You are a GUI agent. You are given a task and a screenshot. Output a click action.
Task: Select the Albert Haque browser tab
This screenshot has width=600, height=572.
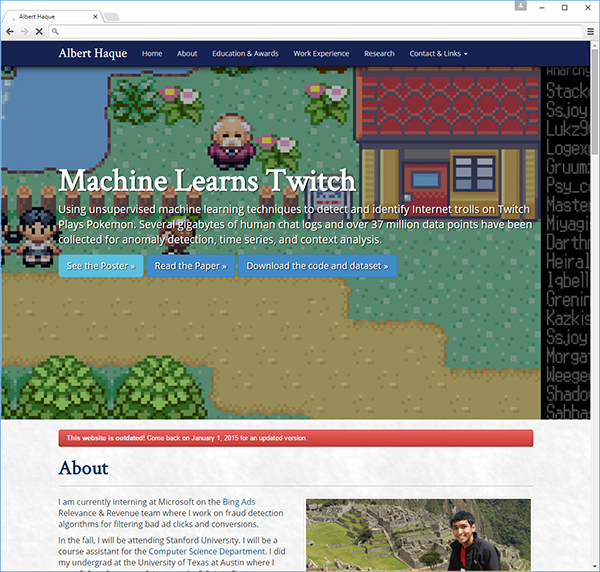click(52, 16)
